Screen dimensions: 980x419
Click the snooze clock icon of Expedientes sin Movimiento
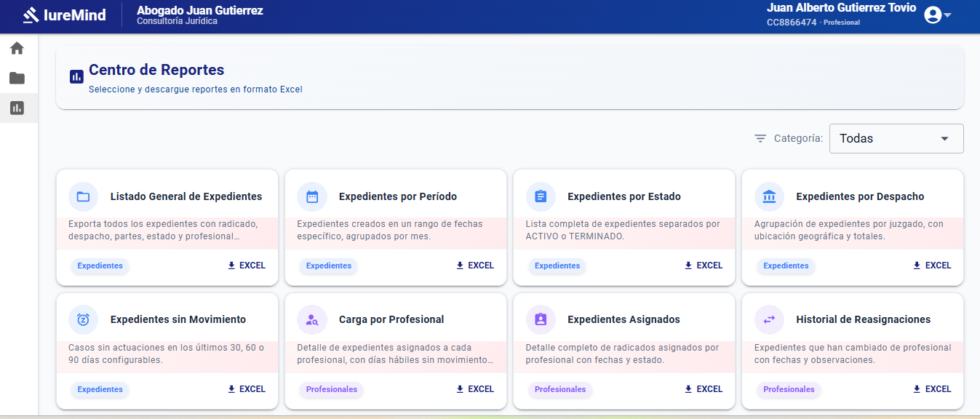[x=84, y=319]
